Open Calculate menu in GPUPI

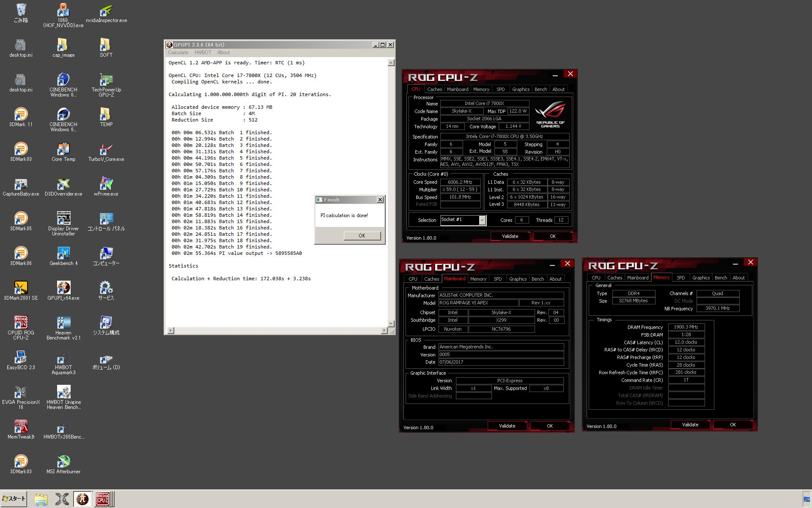pos(178,52)
